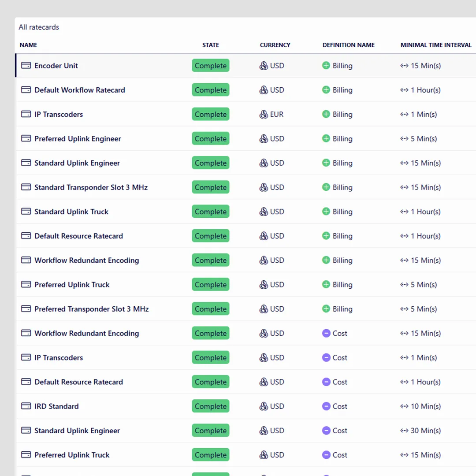Click the card icon next to Standard Uplink Truck
Image resolution: width=476 pixels, height=476 pixels.
coord(26,212)
